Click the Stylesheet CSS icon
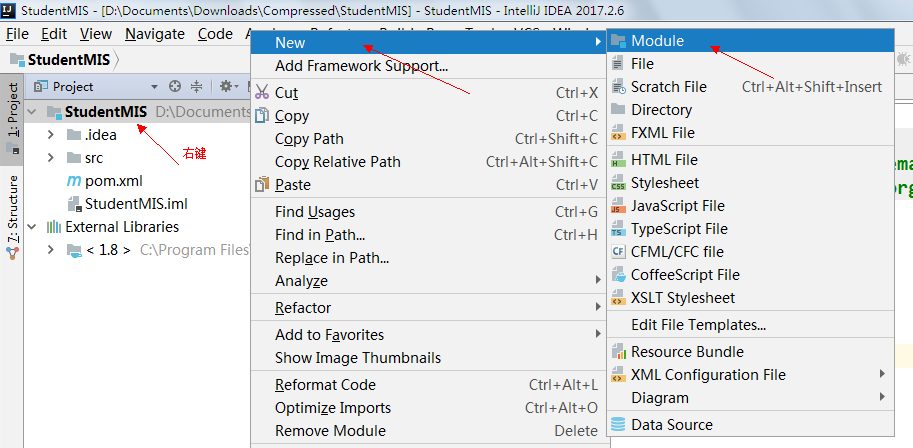 (618, 183)
